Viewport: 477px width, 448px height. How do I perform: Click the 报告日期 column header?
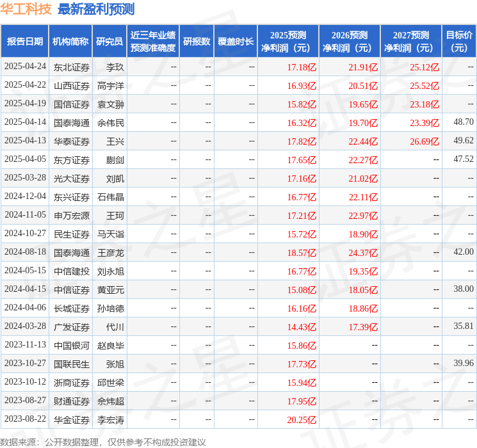pos(24,42)
